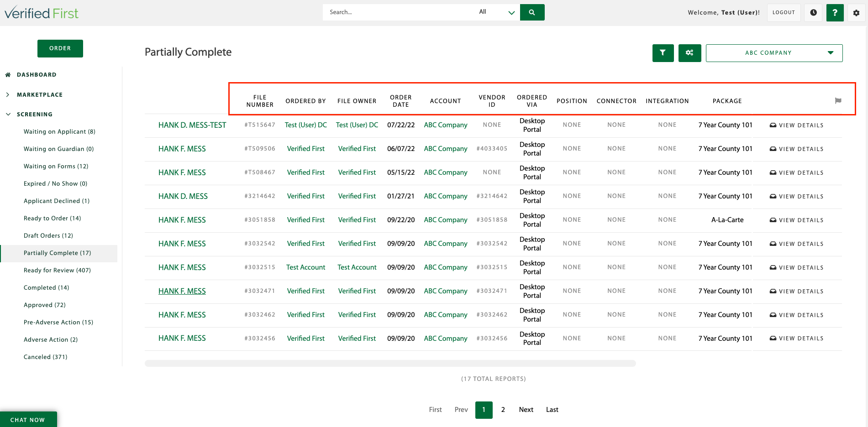Click the Next page link
The image size is (868, 427).
526,410
